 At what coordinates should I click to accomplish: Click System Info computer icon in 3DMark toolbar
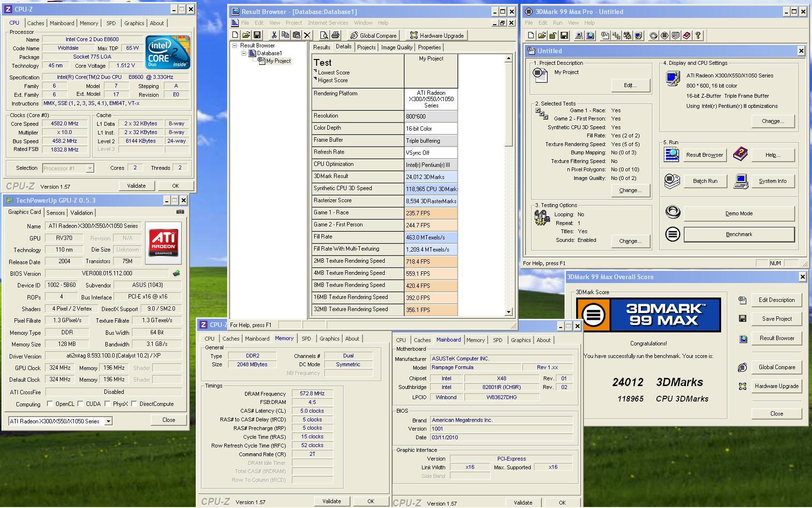(x=579, y=35)
